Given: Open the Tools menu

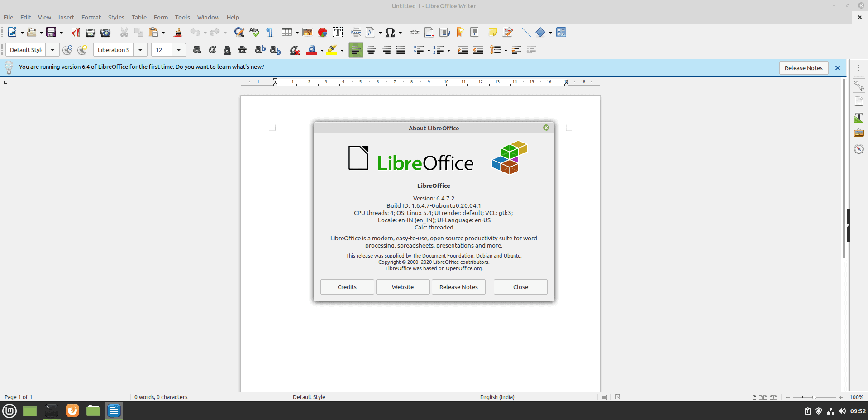Looking at the screenshot, I should pyautogui.click(x=182, y=17).
